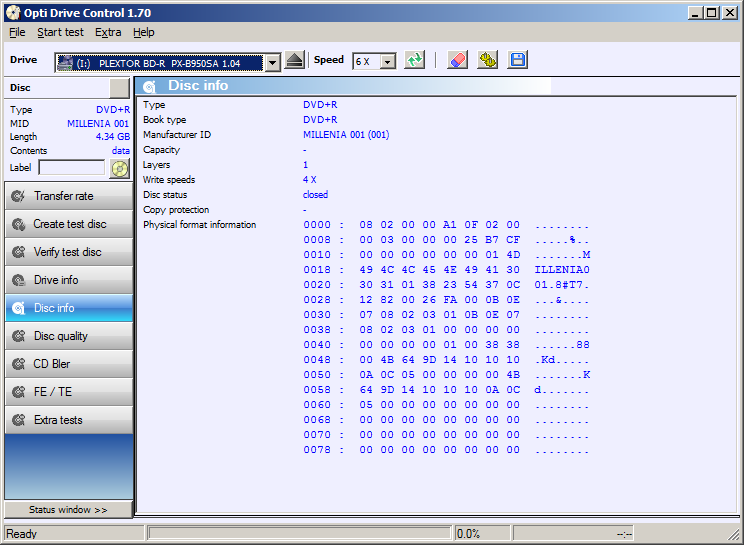The image size is (744, 545).
Task: Click the eraser icon in toolbar
Action: (x=457, y=60)
